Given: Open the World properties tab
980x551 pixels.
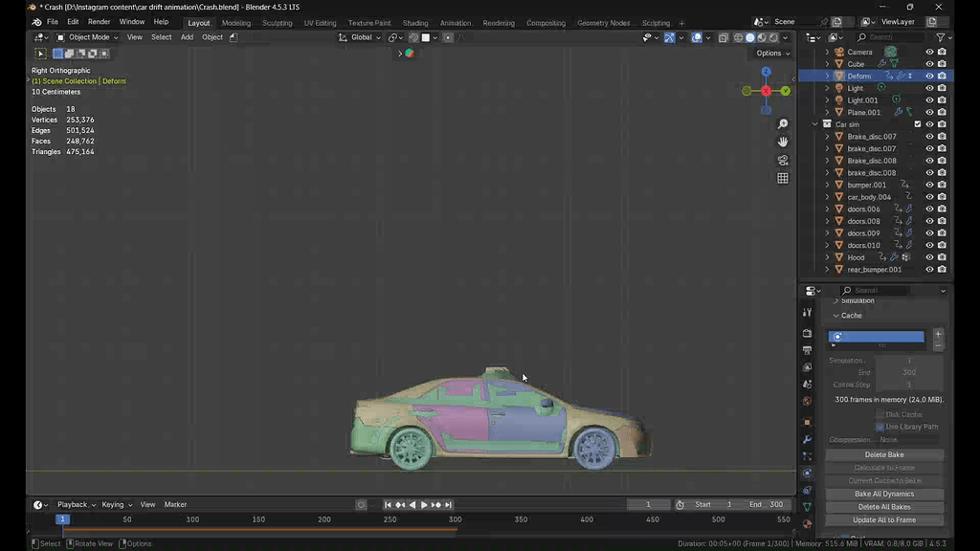Looking at the screenshot, I should coord(807,401).
